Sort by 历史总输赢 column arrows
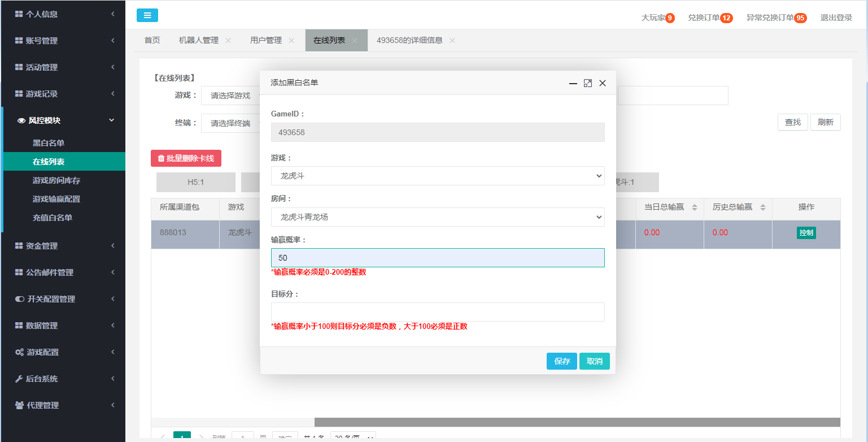Screen dimensions: 868x442 [762, 207]
